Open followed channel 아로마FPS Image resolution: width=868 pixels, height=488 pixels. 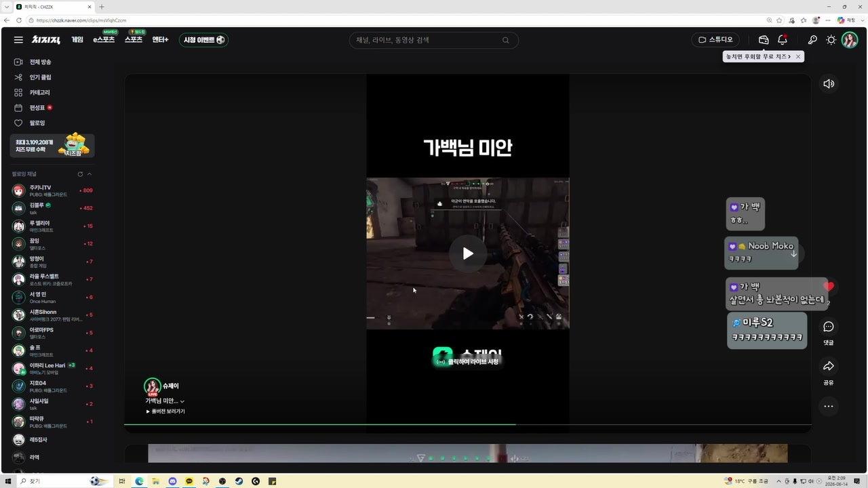click(53, 333)
